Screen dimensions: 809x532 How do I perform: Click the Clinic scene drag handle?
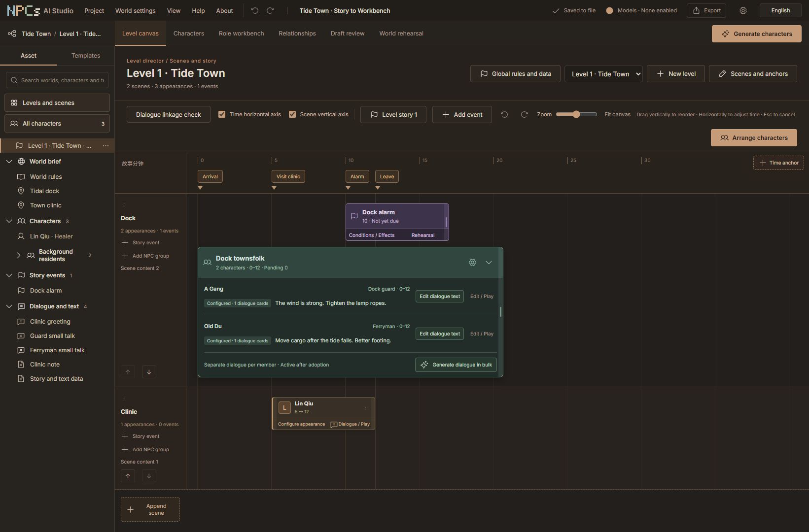124,399
